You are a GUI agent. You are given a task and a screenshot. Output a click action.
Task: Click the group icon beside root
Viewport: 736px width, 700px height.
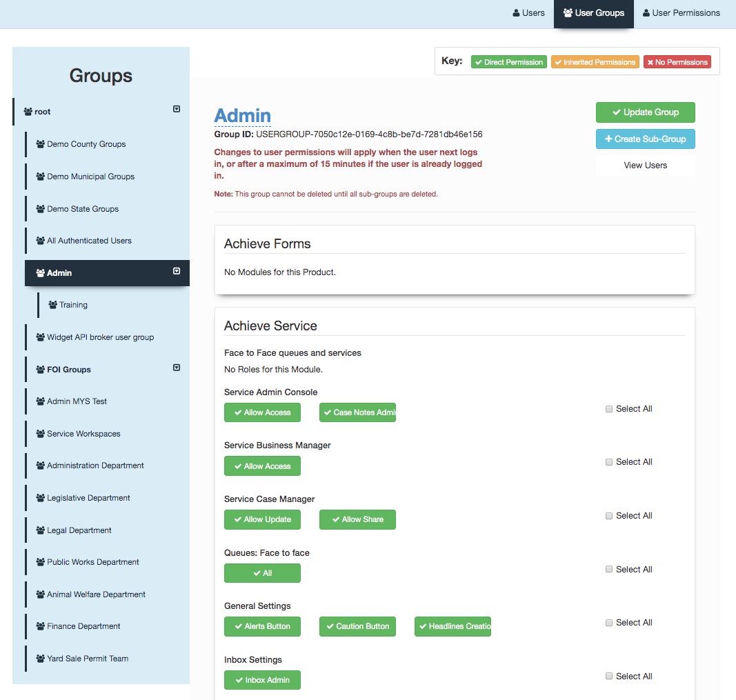[x=28, y=111]
